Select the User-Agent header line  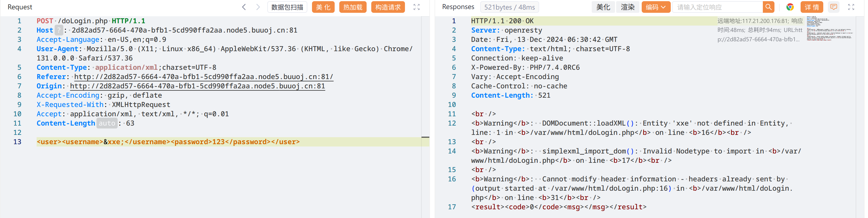pos(225,53)
